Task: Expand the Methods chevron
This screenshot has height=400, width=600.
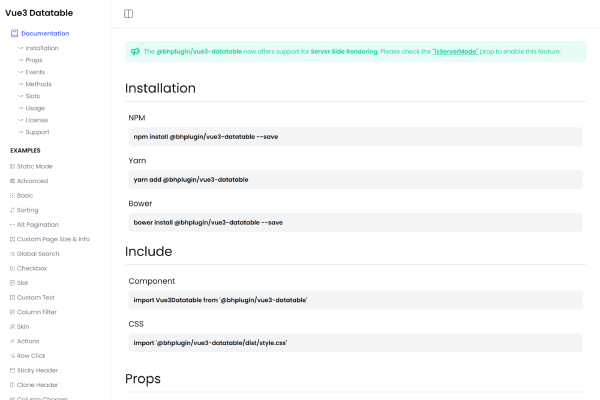Action: click(x=21, y=84)
